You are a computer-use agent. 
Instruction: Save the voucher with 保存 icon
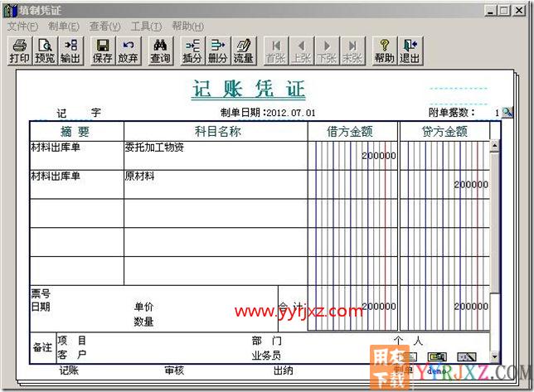(102, 51)
